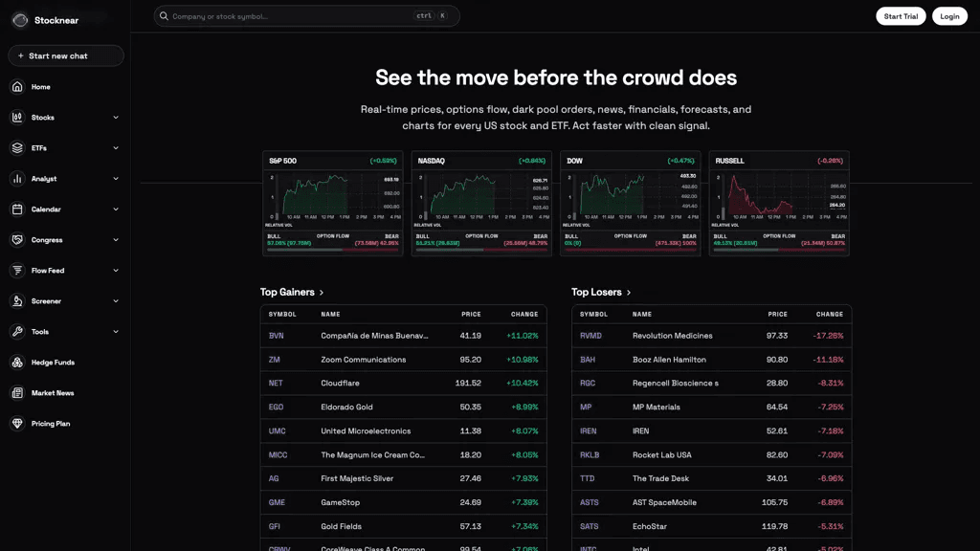Expand the Stocks menu chevron
The height and width of the screenshot is (551, 980).
(116, 118)
